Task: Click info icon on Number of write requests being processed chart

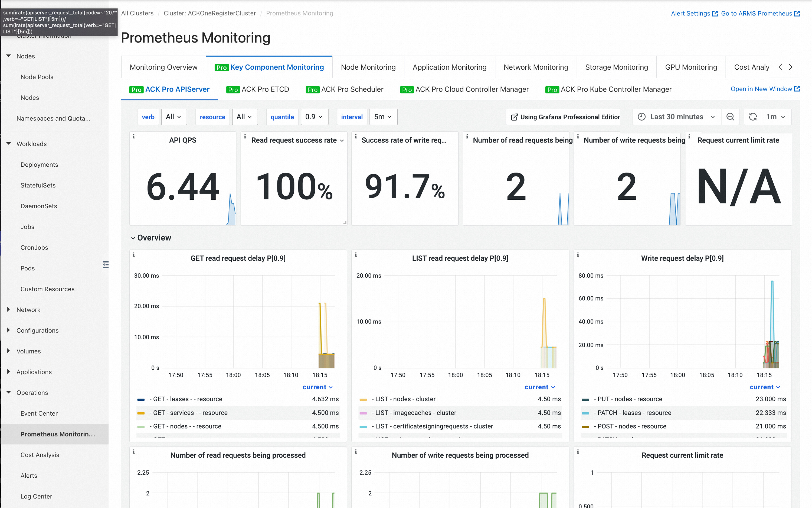Action: tap(356, 452)
